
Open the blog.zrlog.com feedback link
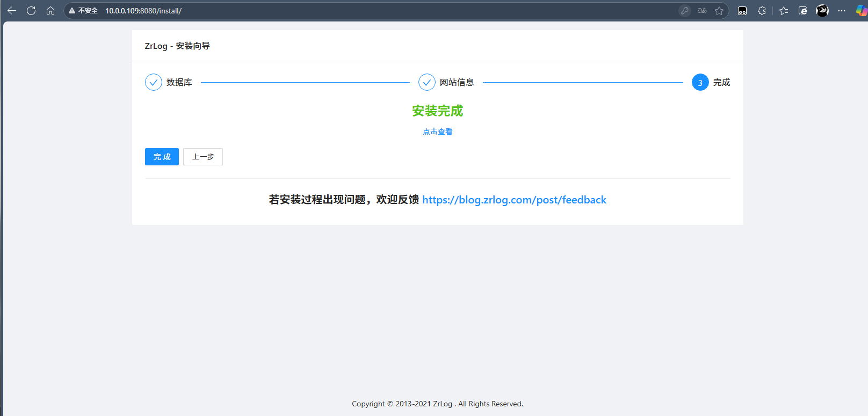tap(514, 200)
